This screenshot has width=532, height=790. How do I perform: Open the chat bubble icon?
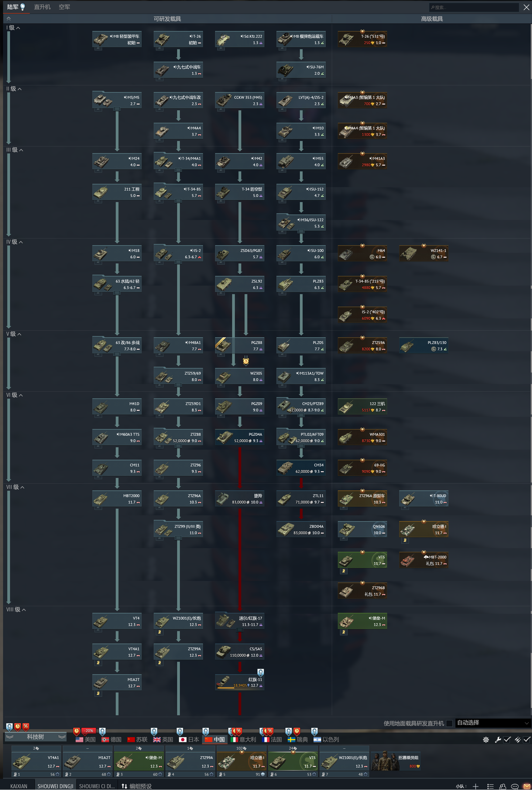[x=515, y=786]
